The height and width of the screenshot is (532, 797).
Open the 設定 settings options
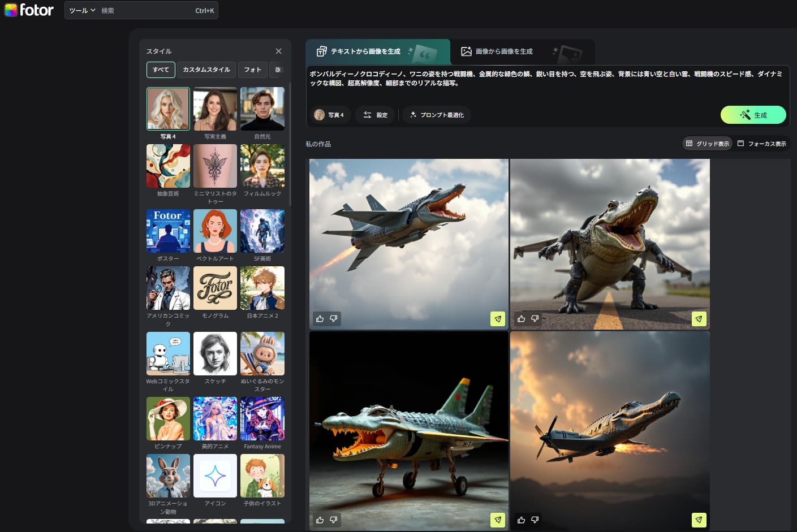tap(376, 115)
